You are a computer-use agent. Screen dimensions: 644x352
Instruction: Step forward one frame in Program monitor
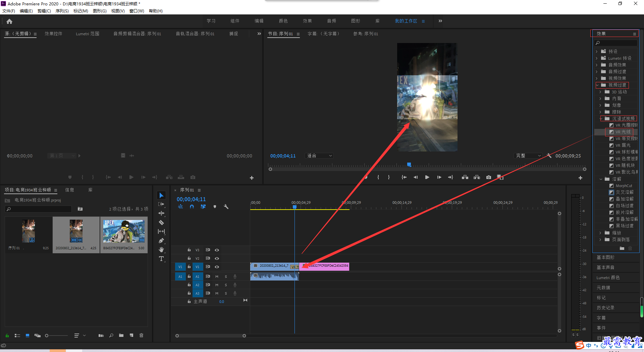pyautogui.click(x=439, y=177)
